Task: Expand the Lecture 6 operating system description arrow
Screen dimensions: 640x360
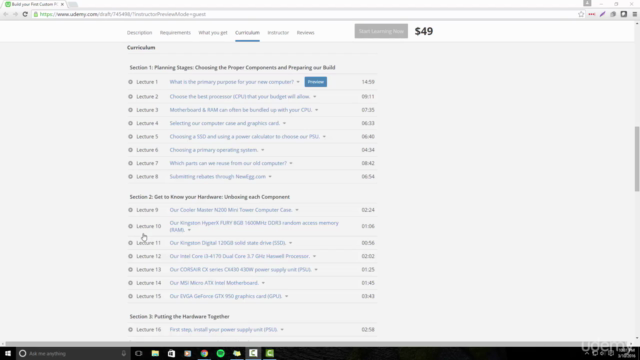Action: [263, 150]
